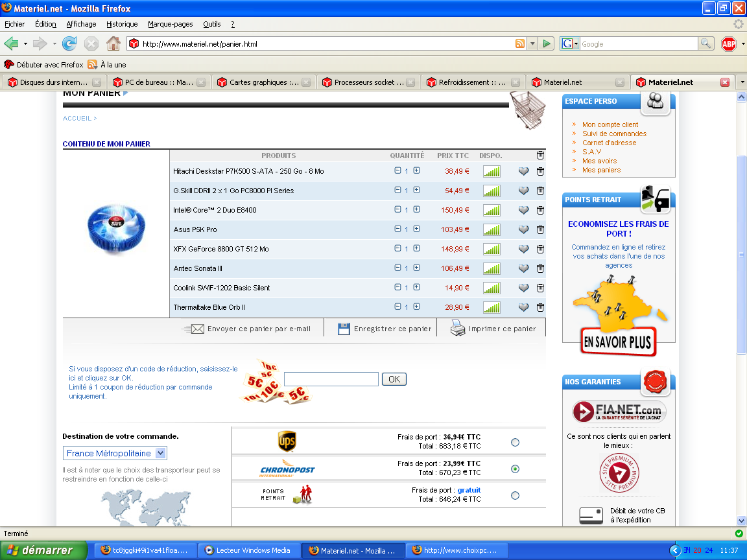Delete XFX GeForce 8800 GT trash icon
The width and height of the screenshot is (747, 560).
click(540, 250)
